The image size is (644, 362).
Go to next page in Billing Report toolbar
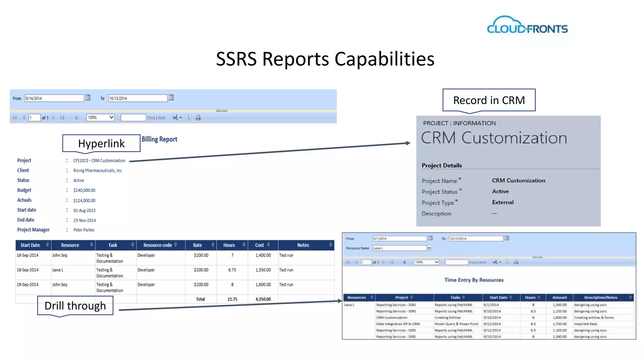pyautogui.click(x=53, y=118)
